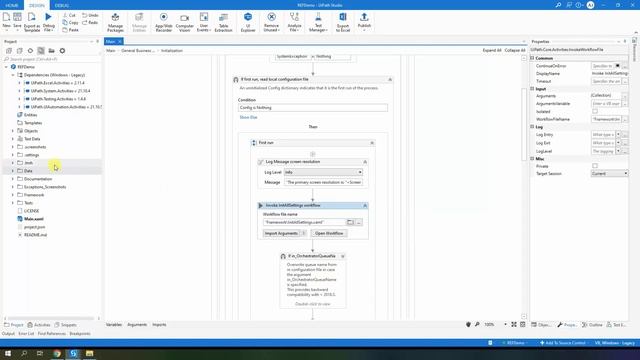This screenshot has width=640, height=360.
Task: Launch the App/Web Recorder
Action: pyautogui.click(x=163, y=21)
